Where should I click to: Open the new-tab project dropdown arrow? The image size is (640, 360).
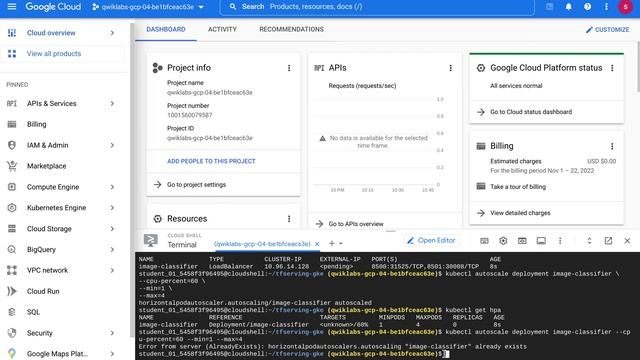341,244
